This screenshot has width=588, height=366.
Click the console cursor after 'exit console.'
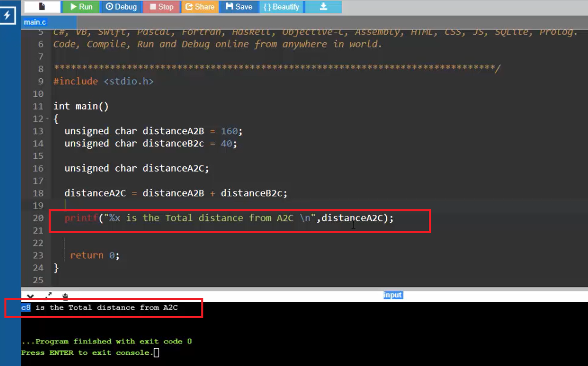pos(156,353)
